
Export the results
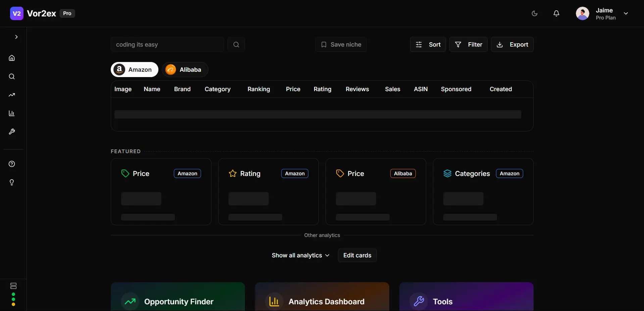512,45
